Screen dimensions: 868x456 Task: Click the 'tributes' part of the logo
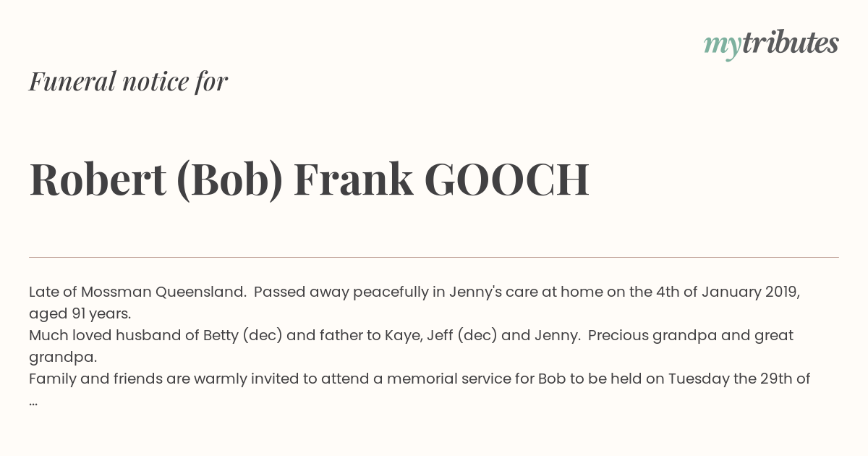pyautogui.click(x=790, y=43)
